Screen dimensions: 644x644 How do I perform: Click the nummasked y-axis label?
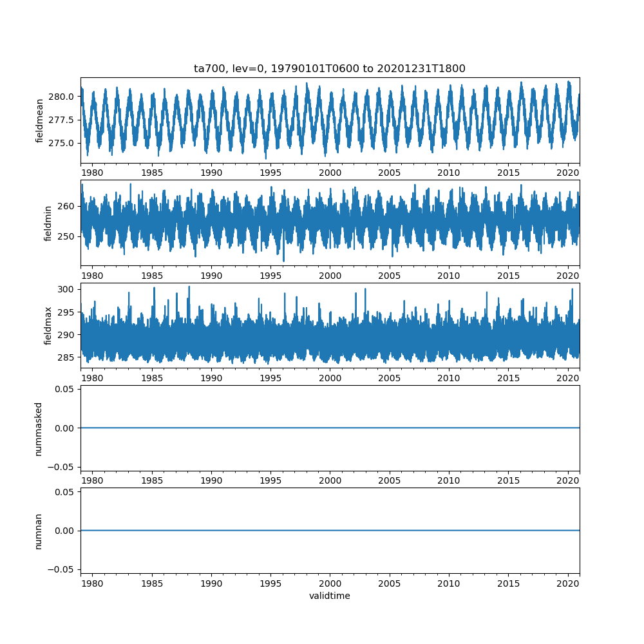[x=38, y=428]
